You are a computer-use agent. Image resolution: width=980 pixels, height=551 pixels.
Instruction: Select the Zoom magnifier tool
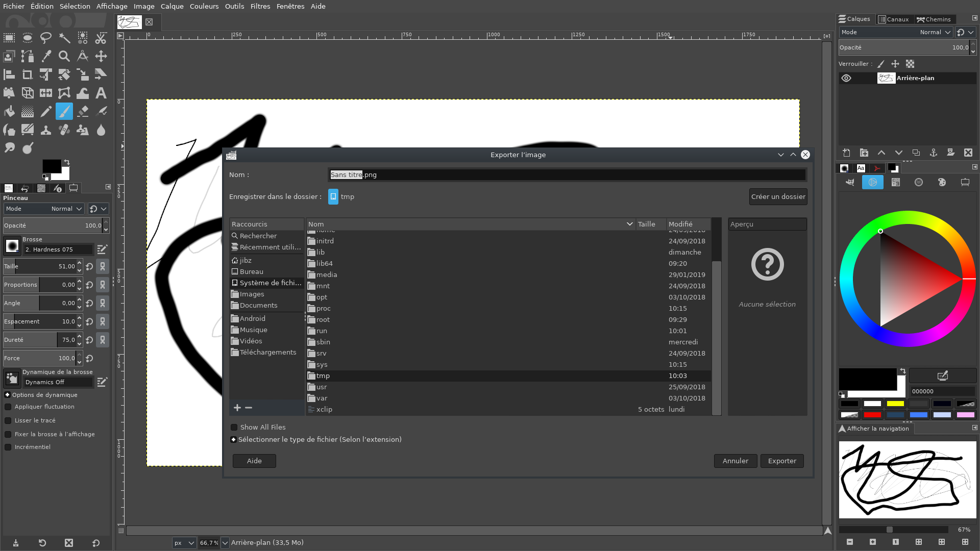pos(64,56)
